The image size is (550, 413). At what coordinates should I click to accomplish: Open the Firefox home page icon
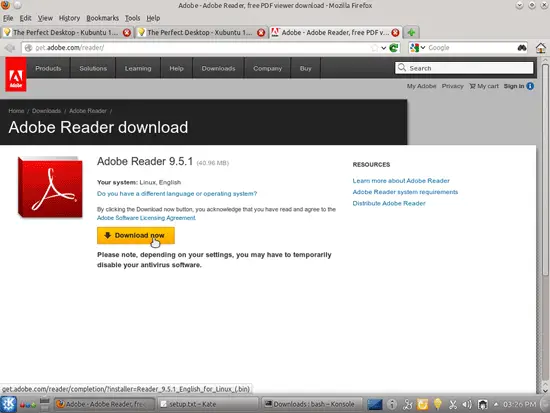541,48
